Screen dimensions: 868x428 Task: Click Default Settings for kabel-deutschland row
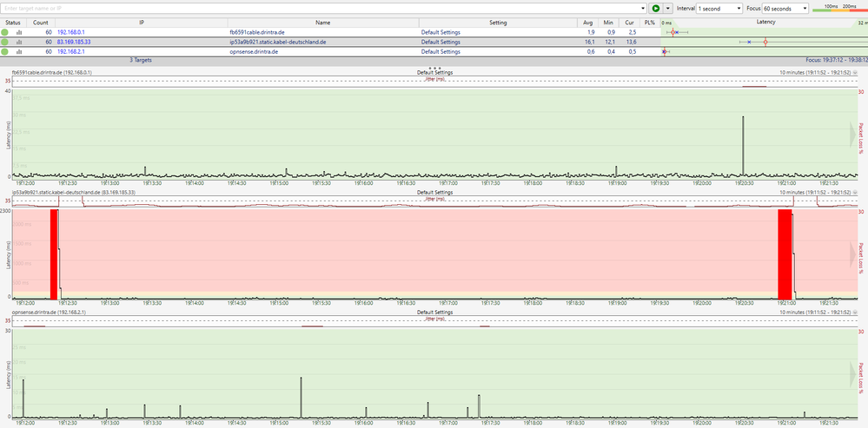441,42
